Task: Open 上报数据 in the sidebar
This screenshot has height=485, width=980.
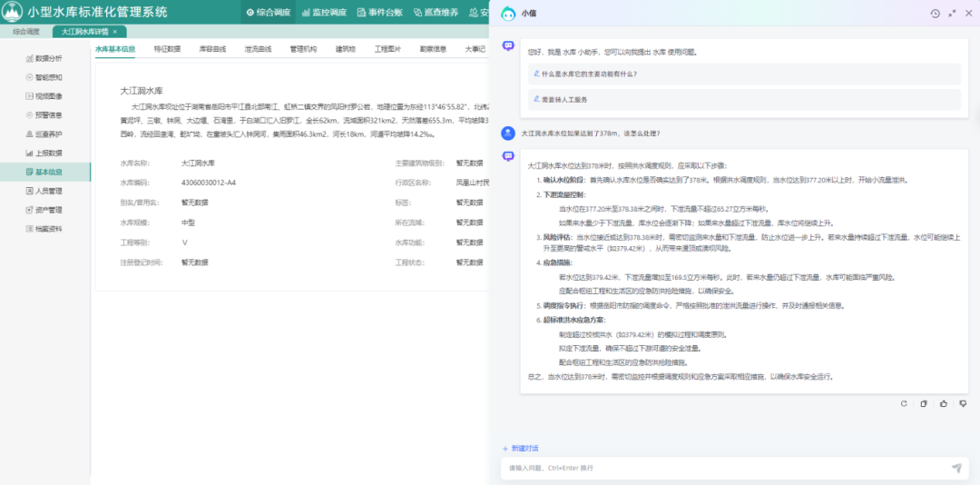Action: (44, 153)
